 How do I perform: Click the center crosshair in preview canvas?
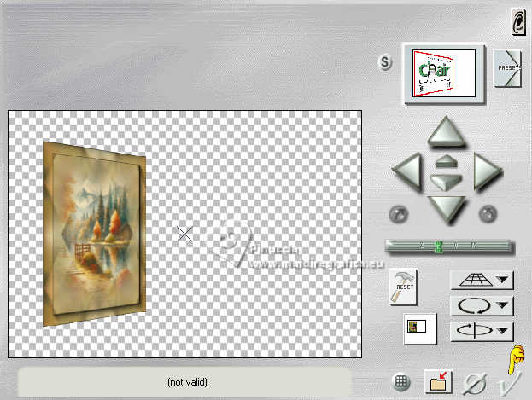185,234
